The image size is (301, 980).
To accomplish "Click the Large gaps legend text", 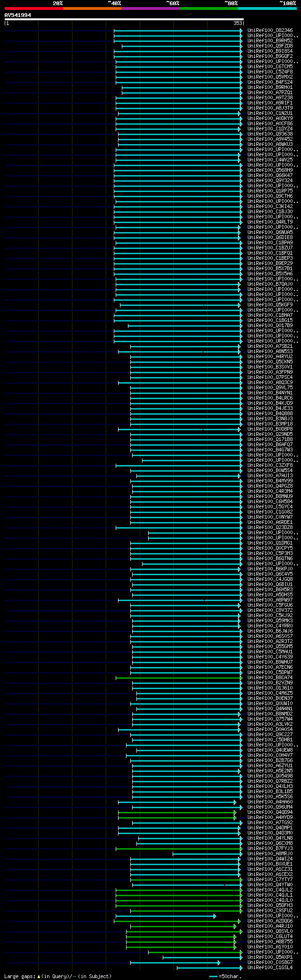I will click(x=58, y=976).
